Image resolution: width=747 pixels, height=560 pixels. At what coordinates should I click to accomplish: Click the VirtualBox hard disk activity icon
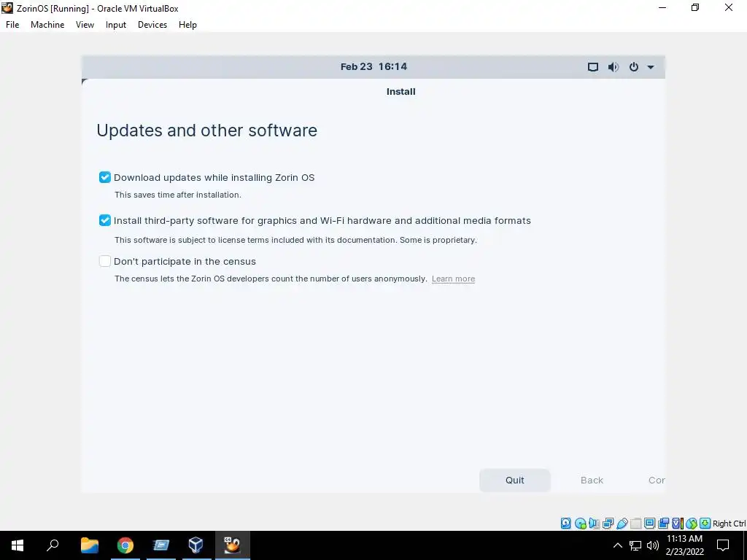click(x=566, y=524)
